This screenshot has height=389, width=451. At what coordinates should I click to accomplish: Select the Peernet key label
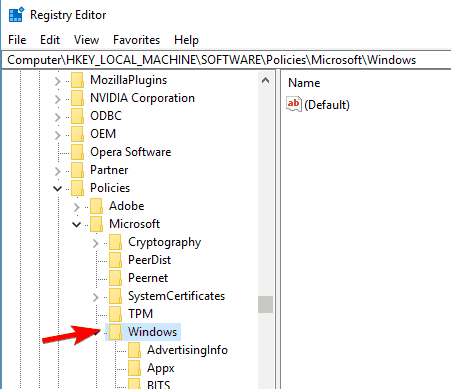tap(148, 278)
